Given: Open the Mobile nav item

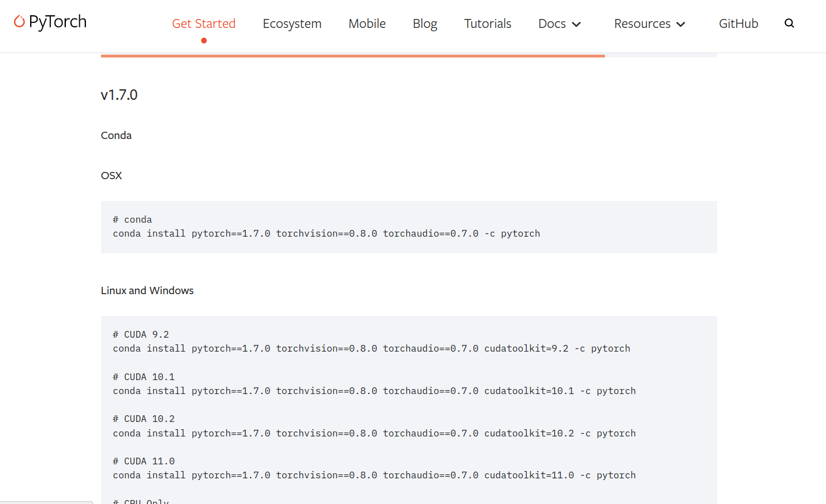Looking at the screenshot, I should point(367,23).
